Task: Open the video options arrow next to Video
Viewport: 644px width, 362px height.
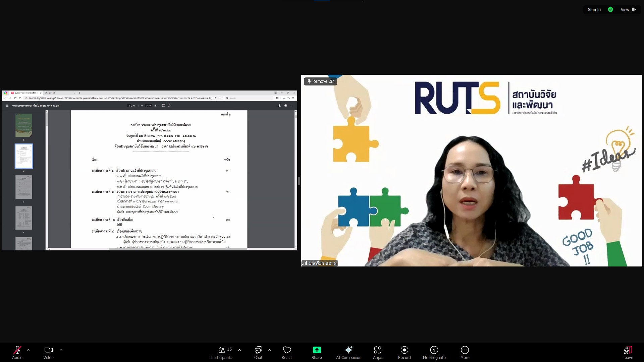Action: click(x=61, y=350)
